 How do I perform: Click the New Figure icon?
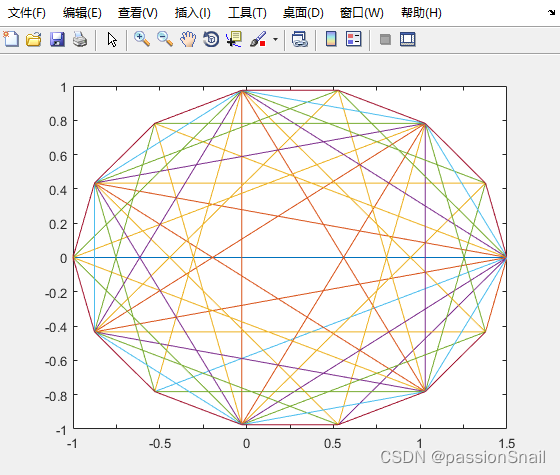click(x=11, y=39)
